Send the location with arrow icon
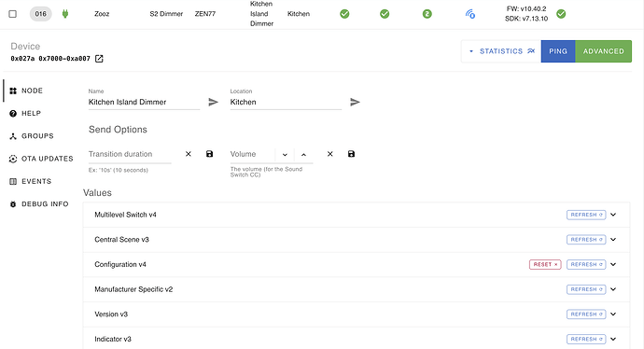Viewport: 644px width, 349px height. click(x=355, y=103)
